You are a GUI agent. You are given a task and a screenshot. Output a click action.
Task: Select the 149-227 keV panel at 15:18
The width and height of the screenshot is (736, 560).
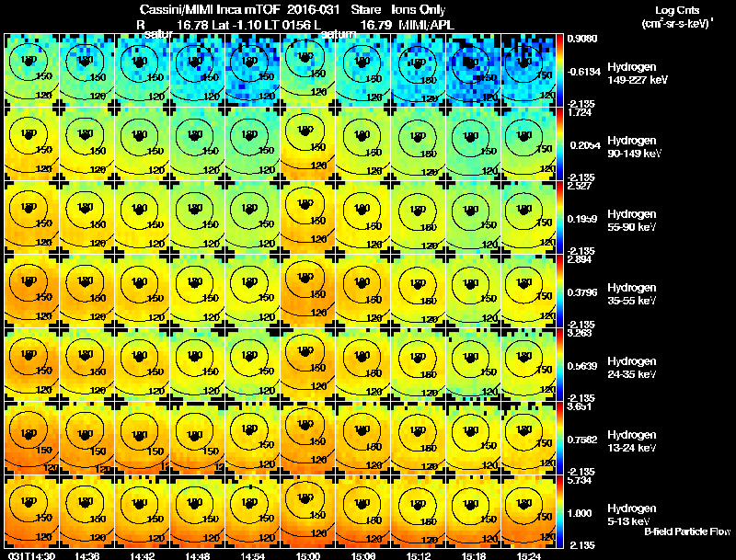click(x=473, y=71)
